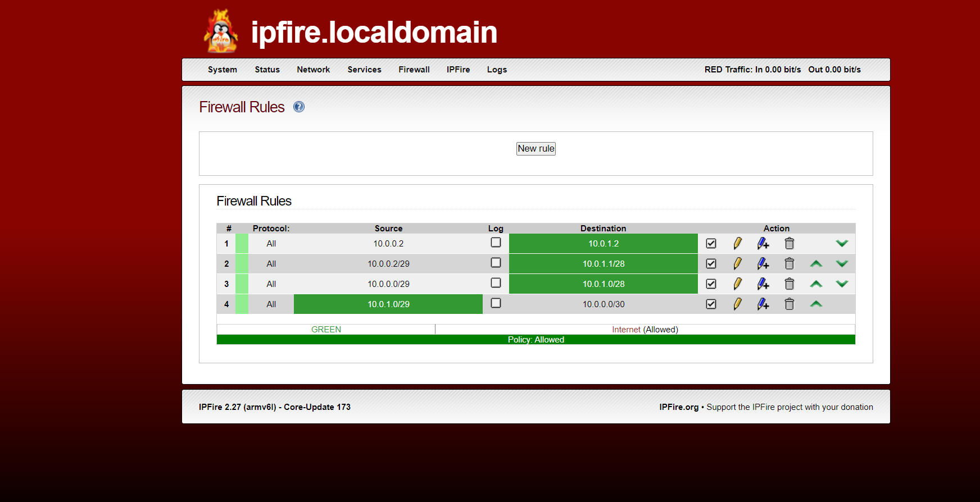Move rule 3 up with arrow
This screenshot has height=502, width=980.
click(x=816, y=284)
